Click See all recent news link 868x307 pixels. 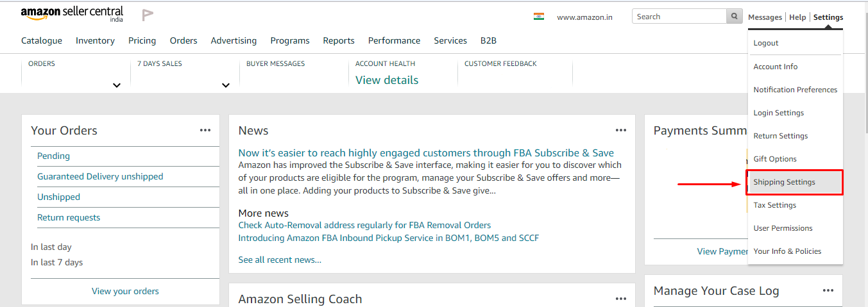click(280, 260)
